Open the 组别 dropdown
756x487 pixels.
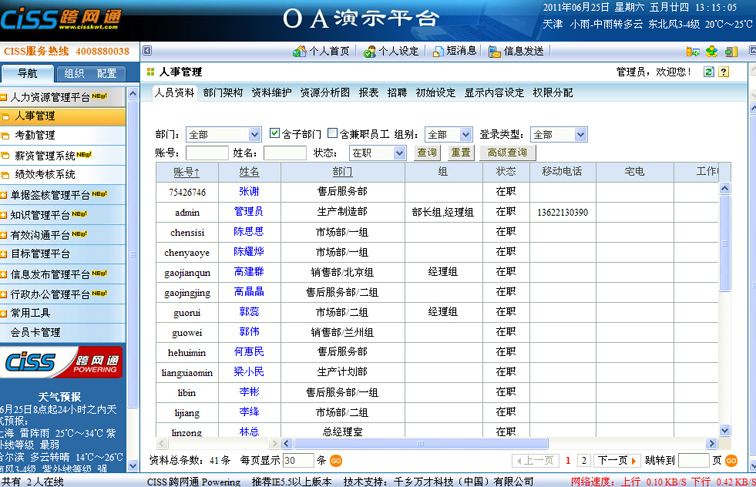tap(448, 134)
